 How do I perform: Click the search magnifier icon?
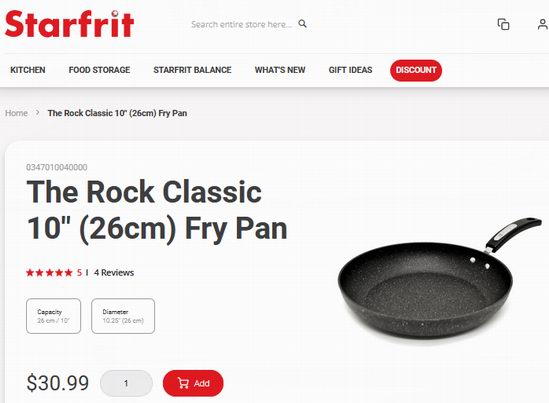[303, 24]
